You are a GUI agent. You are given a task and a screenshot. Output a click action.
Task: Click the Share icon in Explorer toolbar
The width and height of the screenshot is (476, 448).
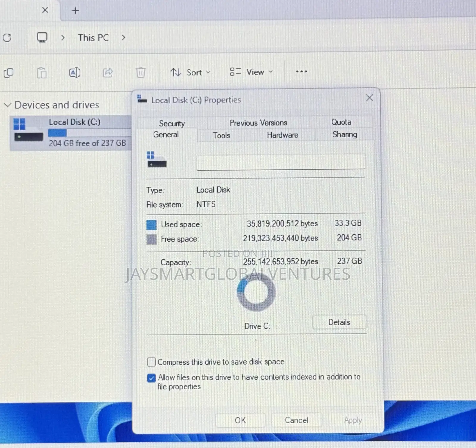108,72
